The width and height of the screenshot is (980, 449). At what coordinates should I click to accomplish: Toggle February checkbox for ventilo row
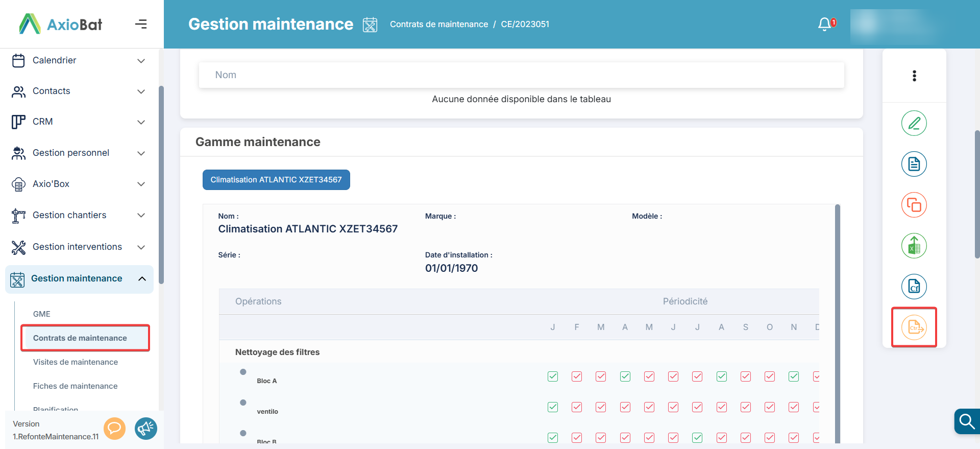pos(577,407)
